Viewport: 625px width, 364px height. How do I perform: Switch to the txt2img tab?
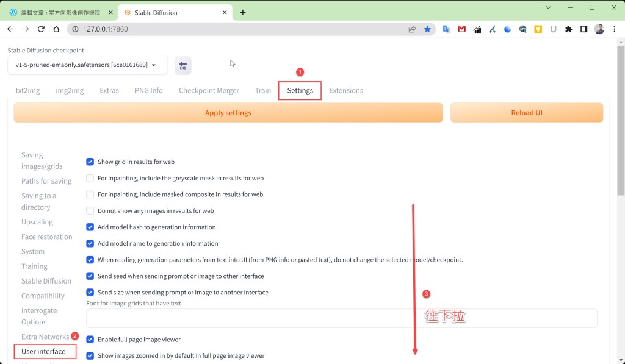point(27,90)
